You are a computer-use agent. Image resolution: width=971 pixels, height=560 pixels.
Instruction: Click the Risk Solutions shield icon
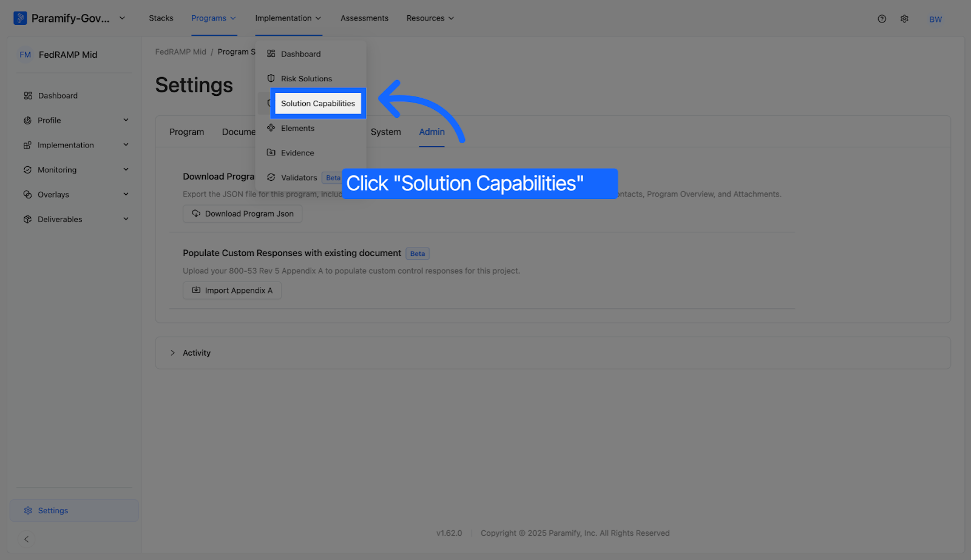point(271,78)
